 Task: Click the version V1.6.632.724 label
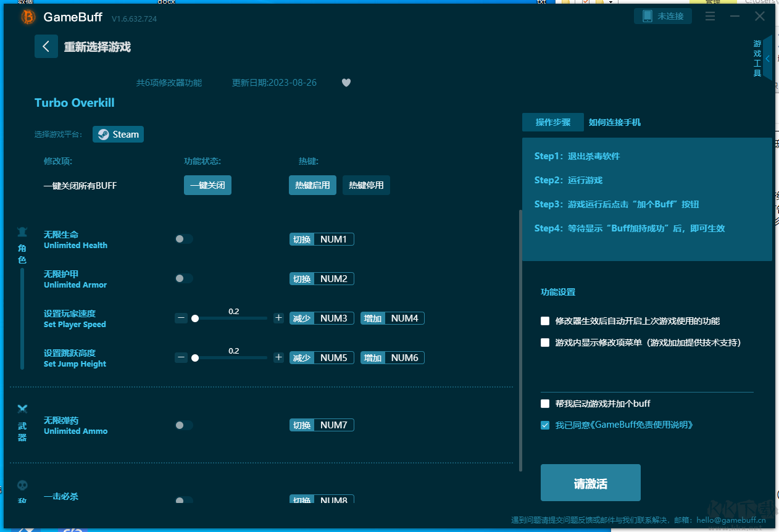pos(134,19)
